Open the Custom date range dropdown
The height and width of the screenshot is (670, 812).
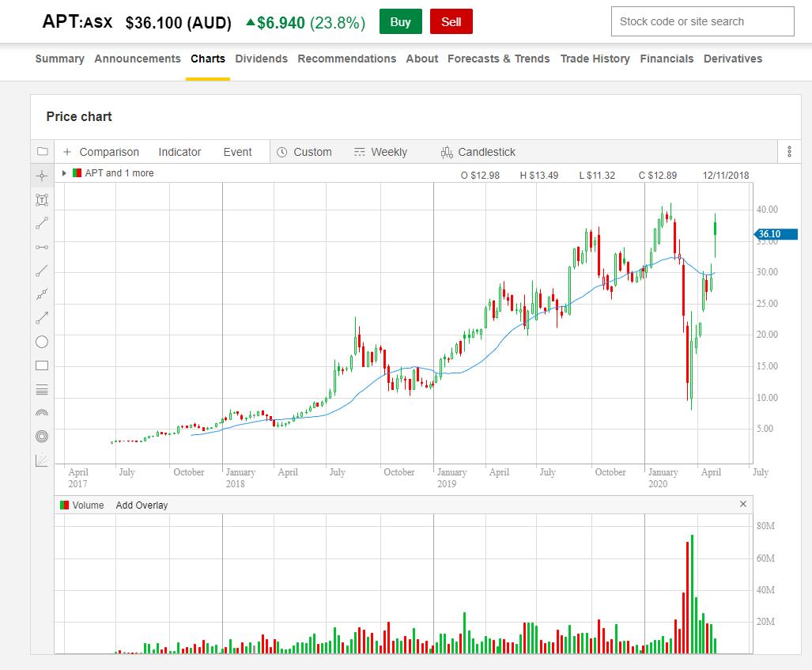[x=312, y=152]
